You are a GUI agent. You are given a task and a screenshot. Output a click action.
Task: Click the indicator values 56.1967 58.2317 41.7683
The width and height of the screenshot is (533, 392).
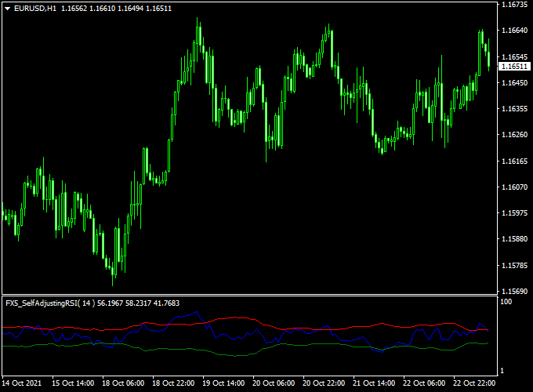pyautogui.click(x=139, y=303)
